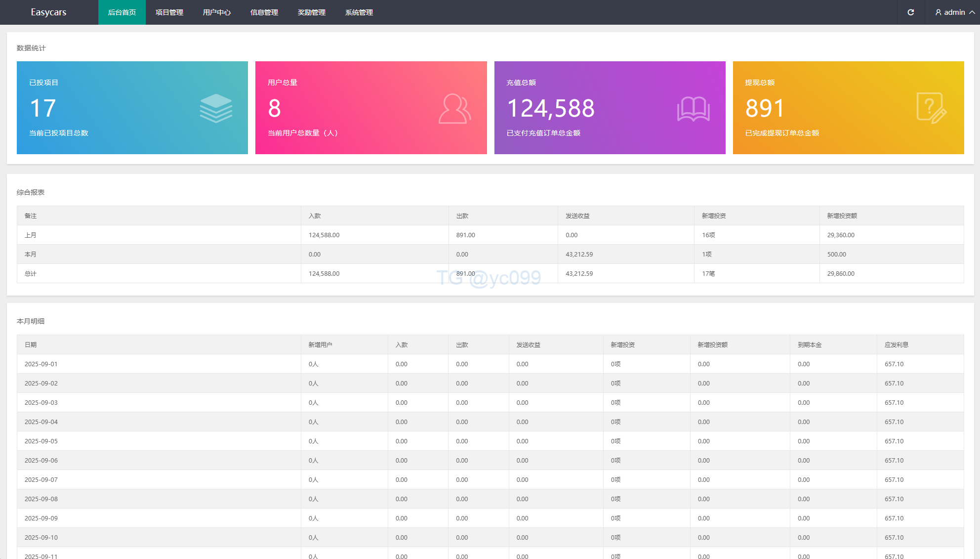Click the 提现总额 value 891

(765, 108)
